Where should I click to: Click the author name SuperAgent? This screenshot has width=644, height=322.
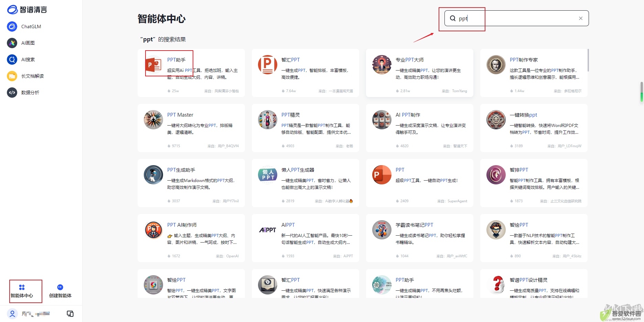coord(457,201)
